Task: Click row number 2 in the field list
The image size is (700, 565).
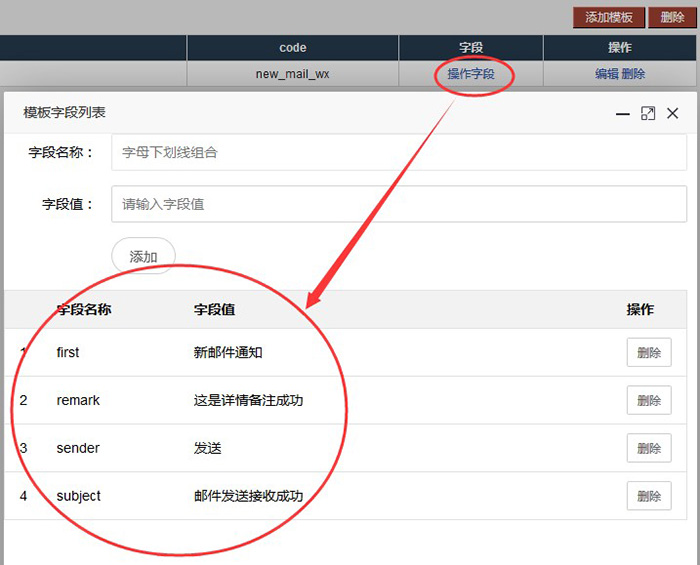Action: pyautogui.click(x=23, y=400)
